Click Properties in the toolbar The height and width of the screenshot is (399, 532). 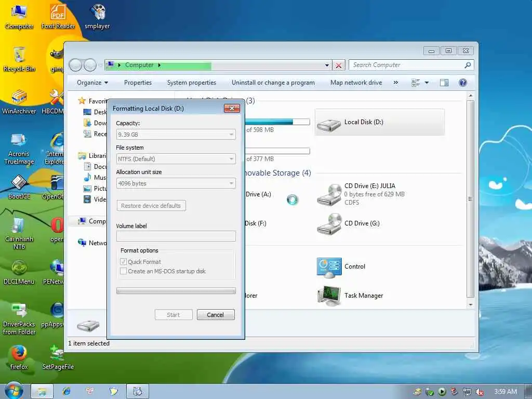click(138, 83)
